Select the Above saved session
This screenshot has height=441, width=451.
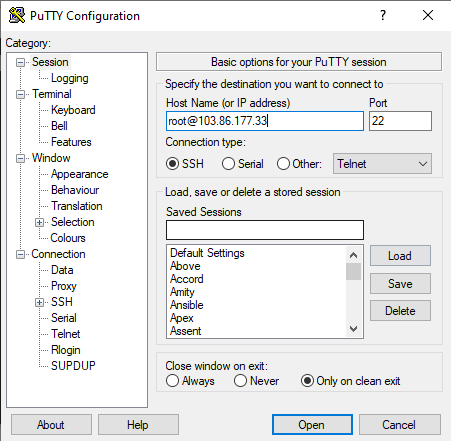coord(185,266)
